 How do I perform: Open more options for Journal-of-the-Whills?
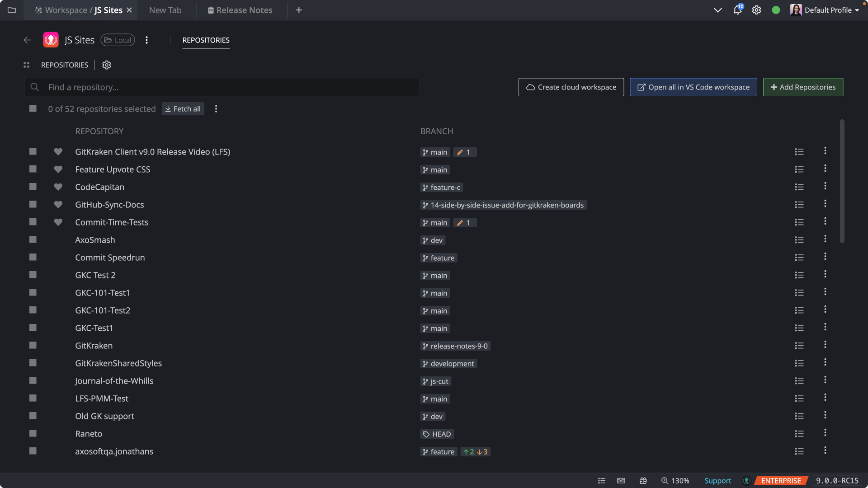(x=825, y=380)
